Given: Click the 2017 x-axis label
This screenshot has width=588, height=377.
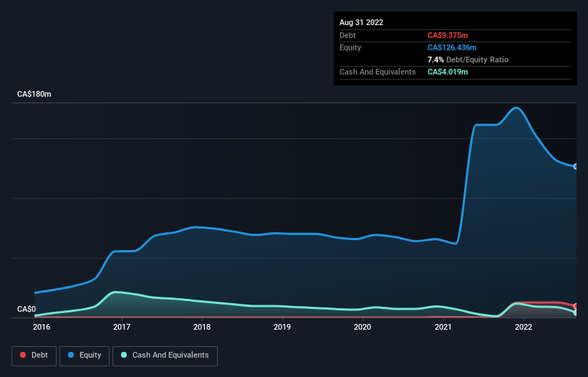Looking at the screenshot, I should click(x=122, y=327).
